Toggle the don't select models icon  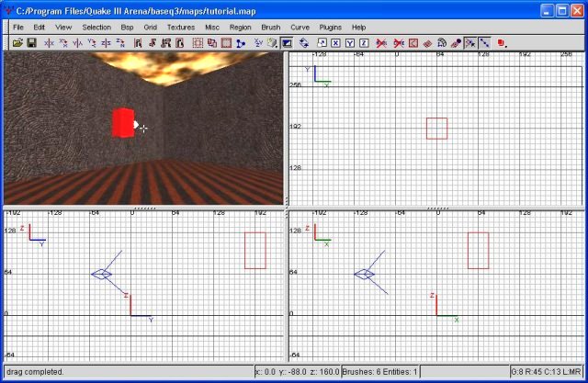tap(399, 43)
